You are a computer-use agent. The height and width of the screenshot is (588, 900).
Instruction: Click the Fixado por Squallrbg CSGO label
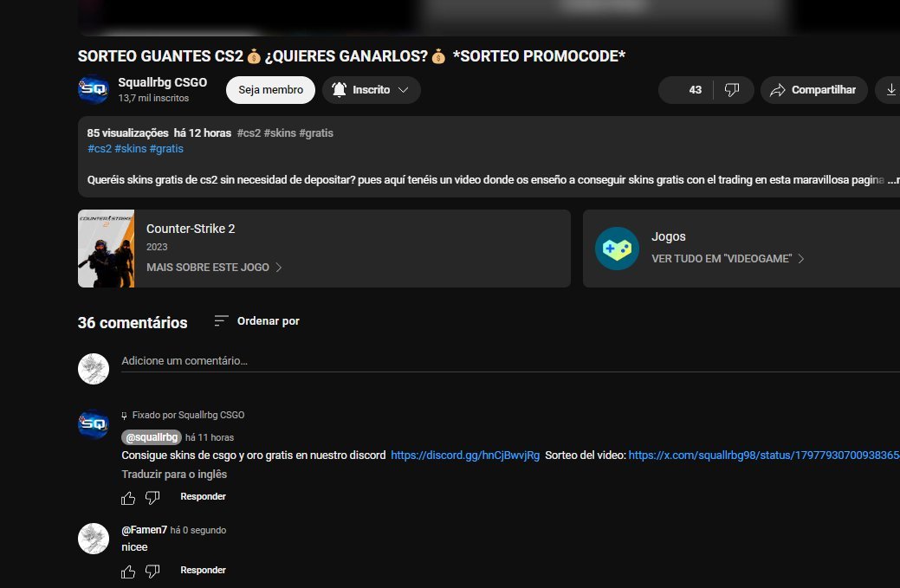click(188, 415)
